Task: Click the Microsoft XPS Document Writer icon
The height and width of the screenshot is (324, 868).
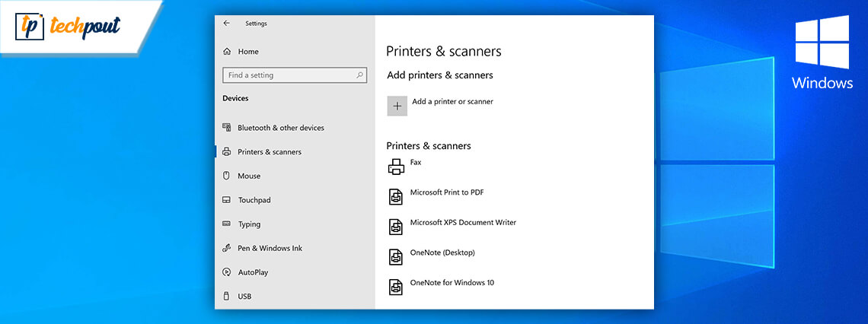Action: [x=396, y=227]
